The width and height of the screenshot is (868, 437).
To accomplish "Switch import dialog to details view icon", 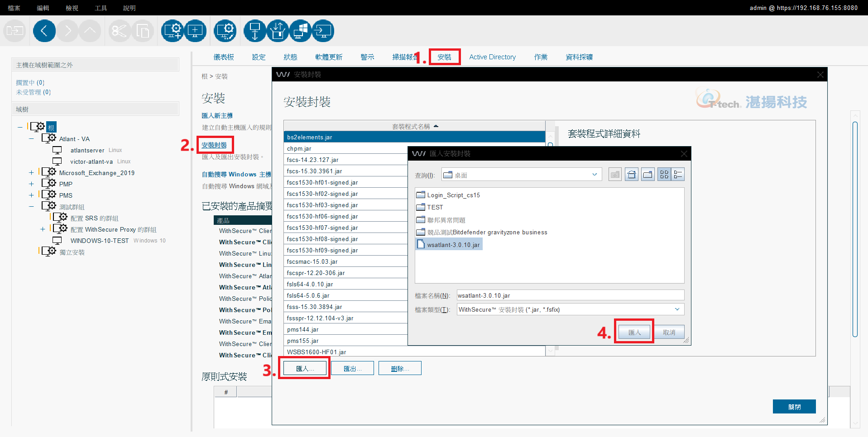I will pyautogui.click(x=678, y=175).
